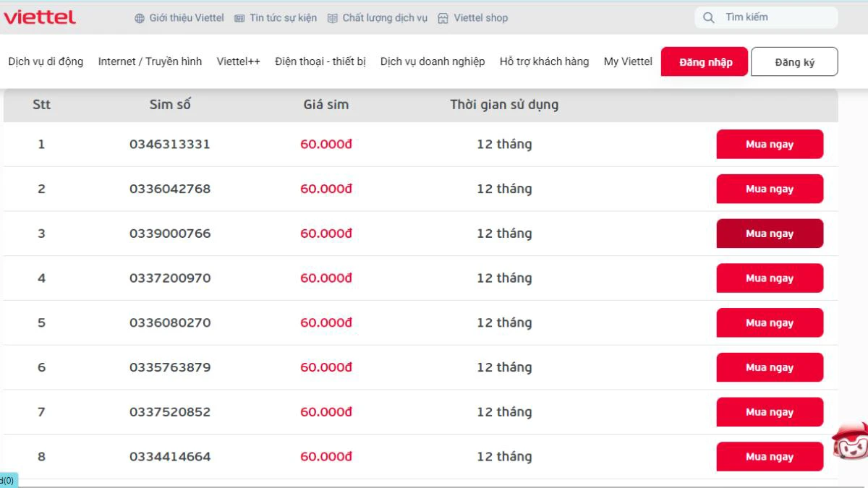Select sim number 0339000766
The width and height of the screenshot is (868, 488).
[x=170, y=234]
